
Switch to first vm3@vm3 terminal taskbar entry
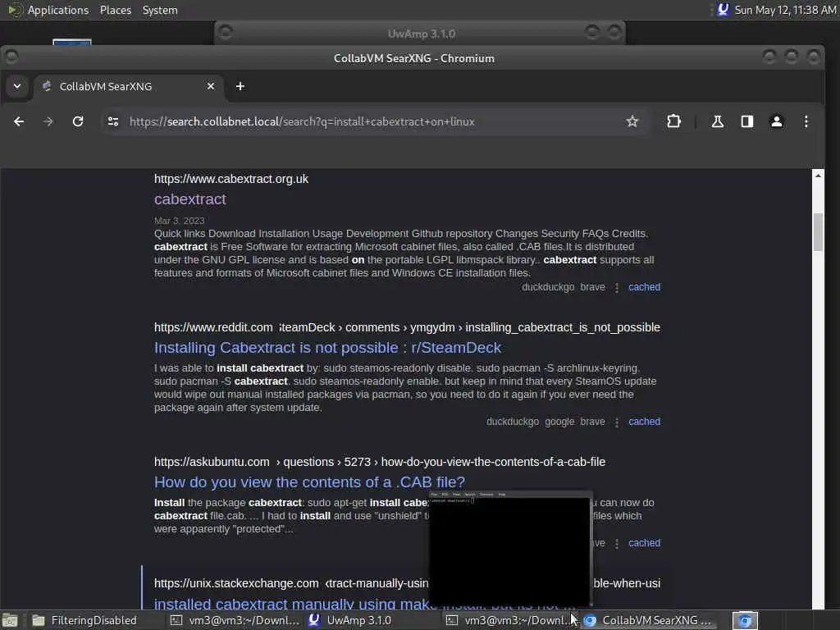pyautogui.click(x=235, y=620)
